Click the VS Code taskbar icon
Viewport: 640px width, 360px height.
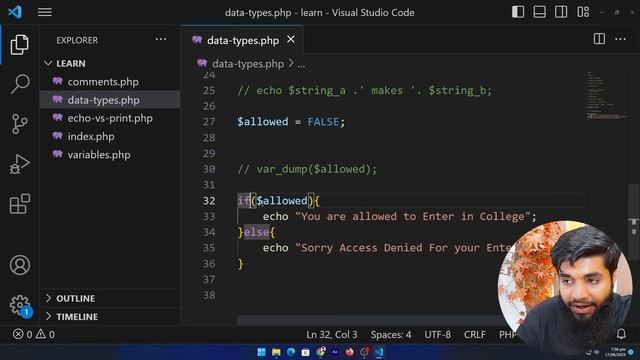(x=379, y=352)
